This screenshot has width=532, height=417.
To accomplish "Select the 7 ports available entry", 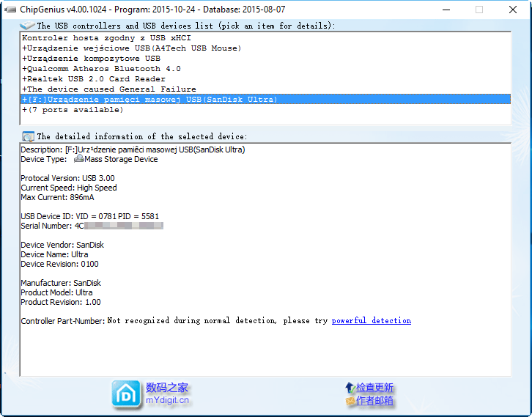I will (x=266, y=110).
